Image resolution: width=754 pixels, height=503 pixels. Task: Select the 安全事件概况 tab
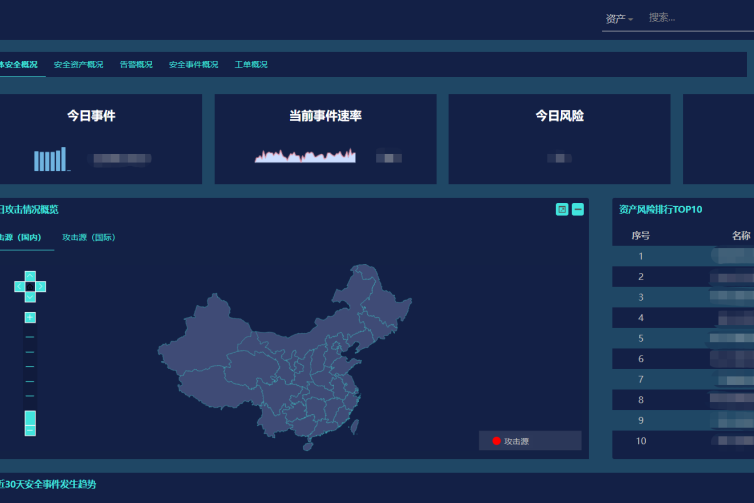(193, 65)
